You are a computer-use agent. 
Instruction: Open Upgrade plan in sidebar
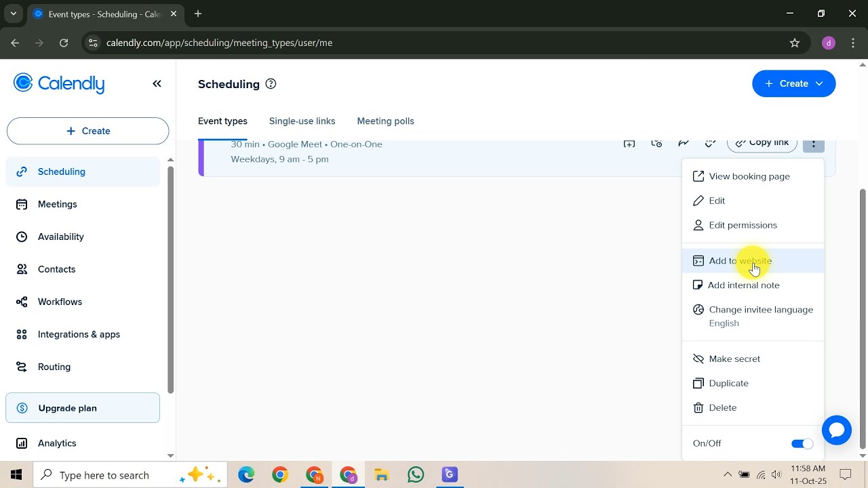[83, 408]
